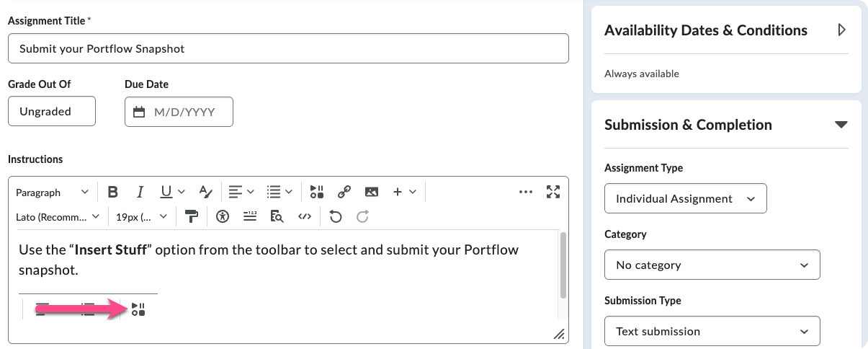The image size is (868, 349).
Task: Open the plus Other Insert Options menu
Action: (x=404, y=192)
